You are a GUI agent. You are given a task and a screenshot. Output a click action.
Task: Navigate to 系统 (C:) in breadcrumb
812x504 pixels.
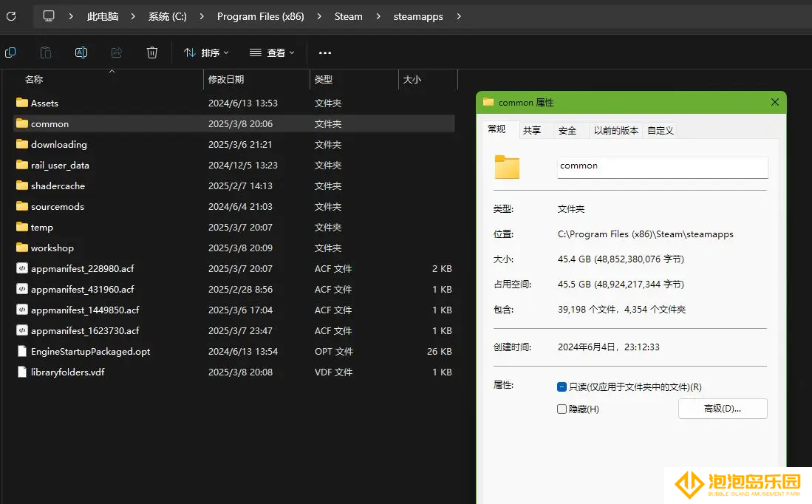[x=167, y=16]
